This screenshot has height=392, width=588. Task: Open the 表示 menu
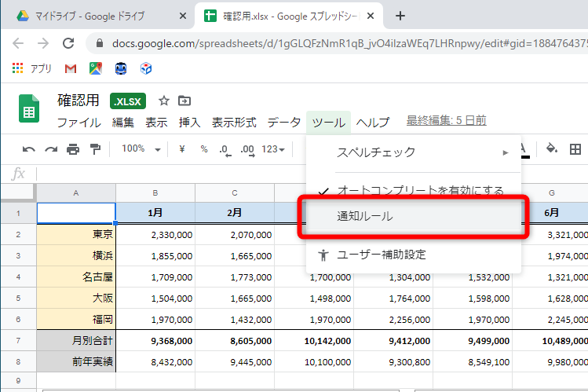point(156,123)
